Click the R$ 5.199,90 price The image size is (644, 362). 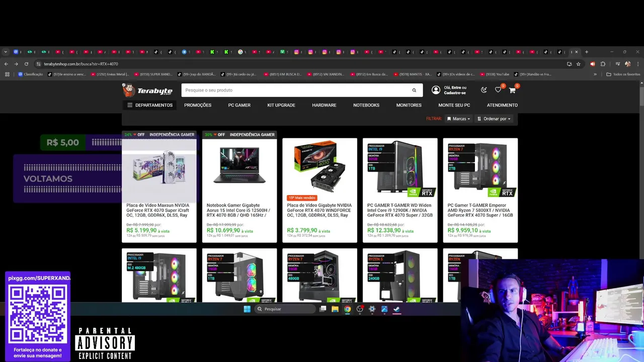click(x=141, y=230)
